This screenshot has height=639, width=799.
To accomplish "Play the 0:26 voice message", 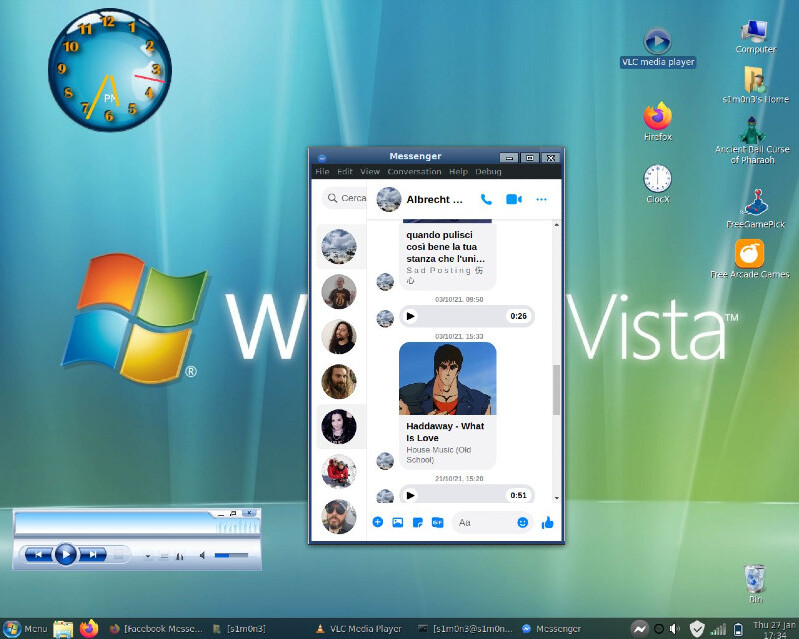I will [410, 316].
